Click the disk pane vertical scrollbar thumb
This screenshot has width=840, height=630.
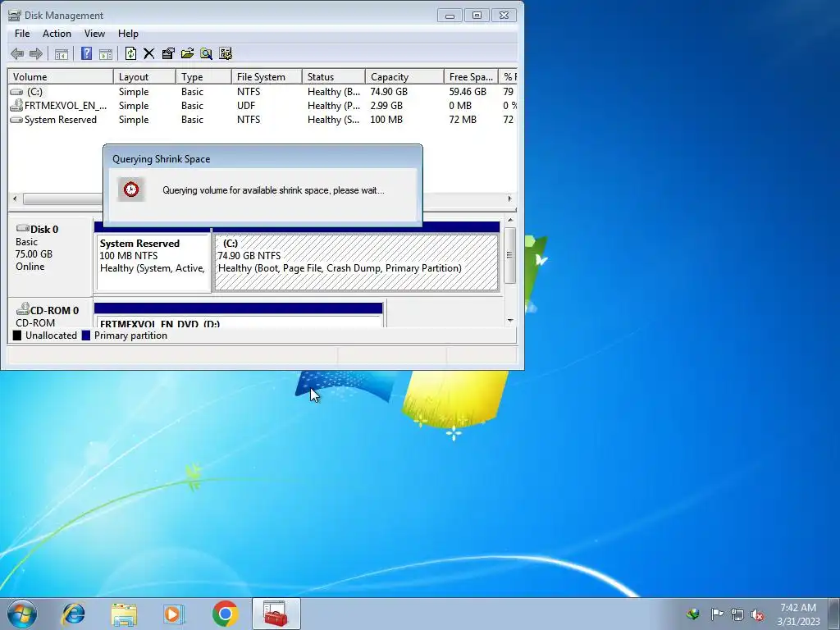point(510,255)
